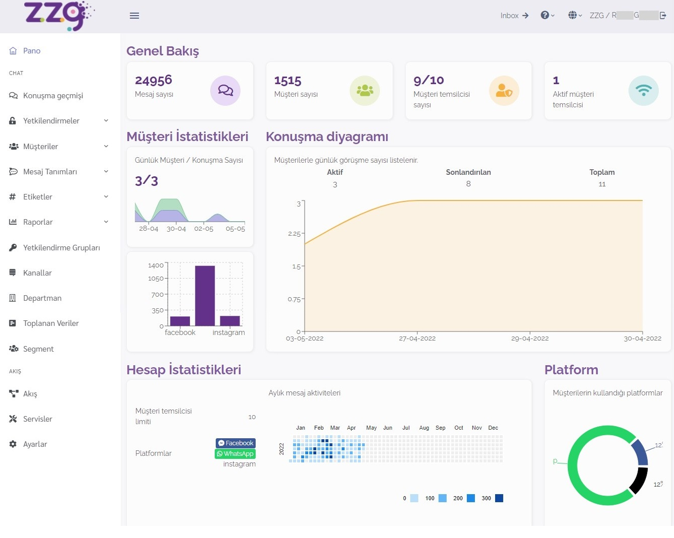This screenshot has width=674, height=538.
Task: Click the Akış flow icon
Action: [13, 394]
